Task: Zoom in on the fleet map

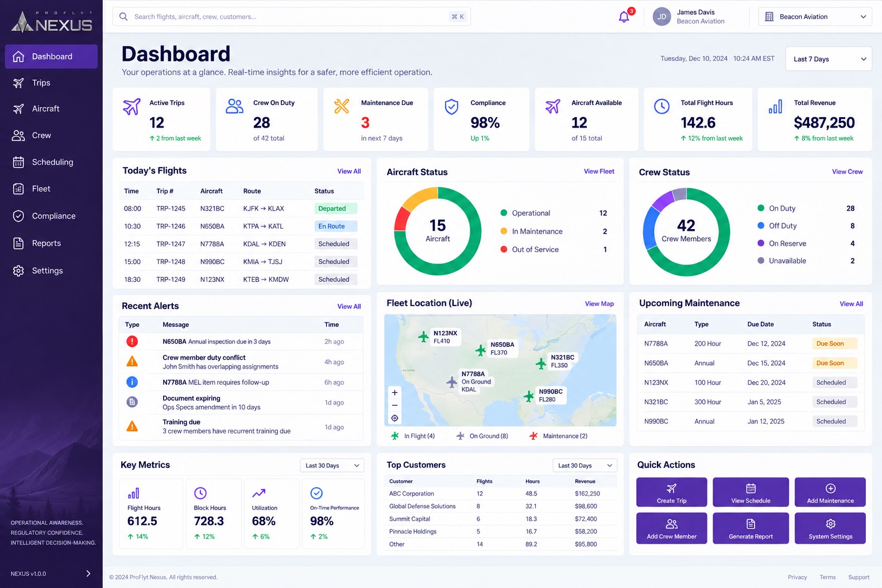Action: click(x=394, y=393)
